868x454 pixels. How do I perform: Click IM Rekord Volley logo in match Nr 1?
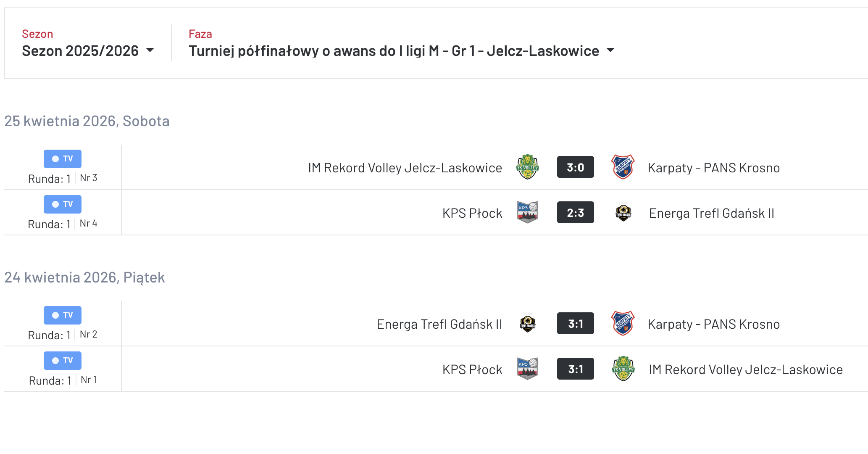point(623,369)
